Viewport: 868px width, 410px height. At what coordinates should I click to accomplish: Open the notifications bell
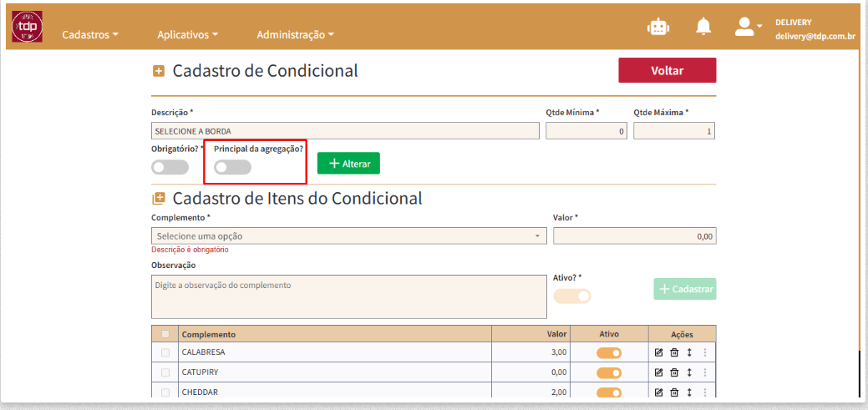(703, 27)
